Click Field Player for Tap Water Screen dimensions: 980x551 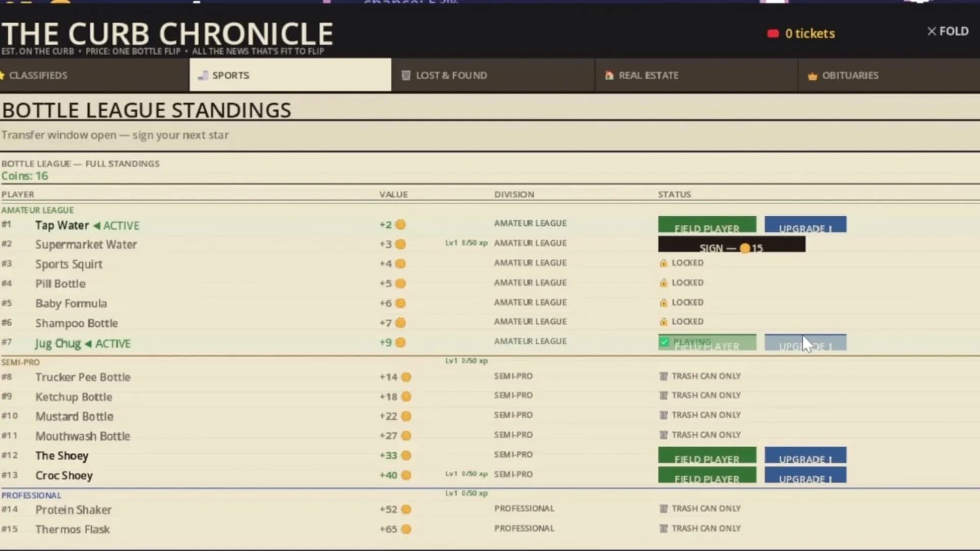(707, 224)
